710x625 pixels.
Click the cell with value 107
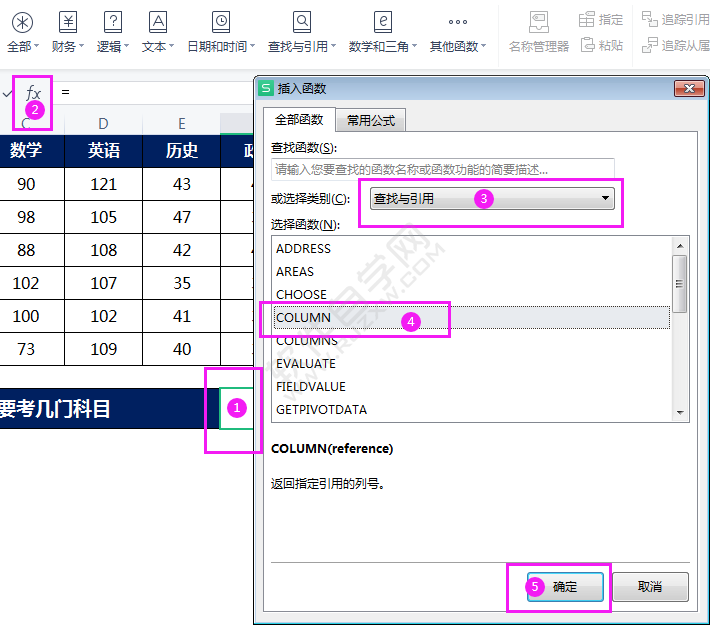[x=103, y=284]
